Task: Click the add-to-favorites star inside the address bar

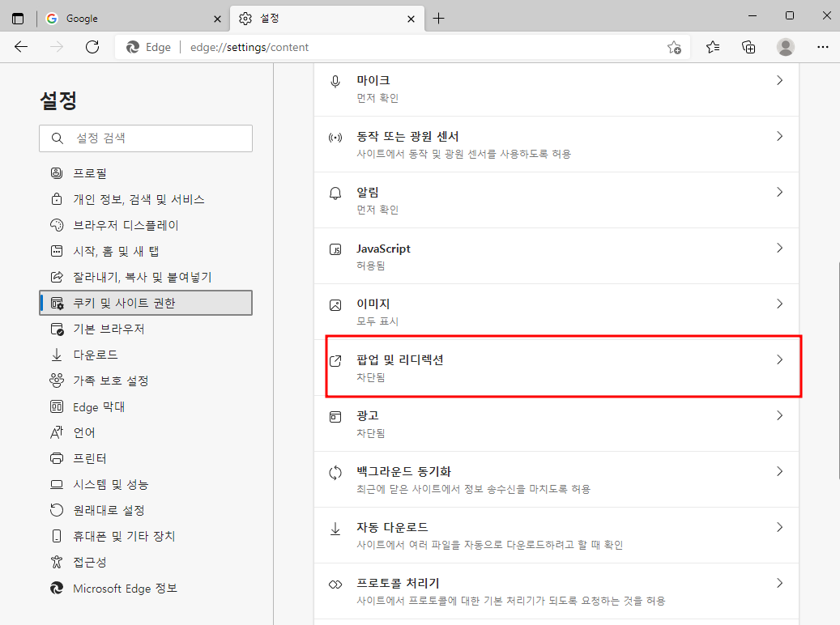Action: click(675, 48)
